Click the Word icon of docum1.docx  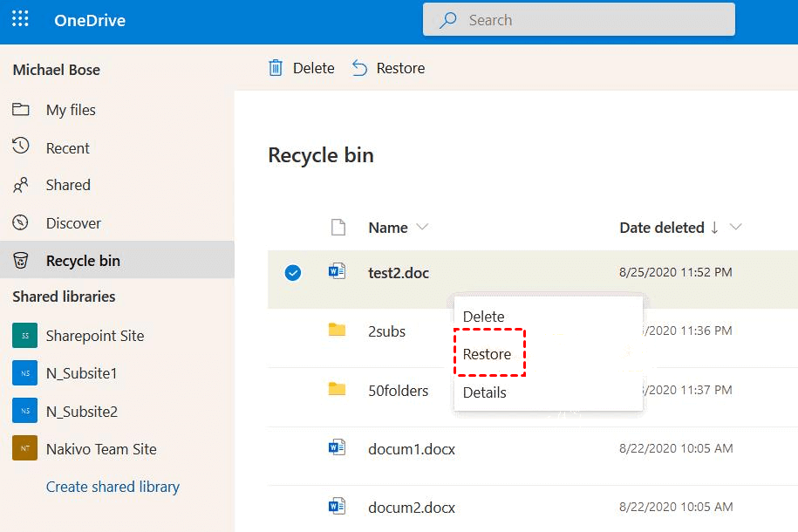(337, 447)
